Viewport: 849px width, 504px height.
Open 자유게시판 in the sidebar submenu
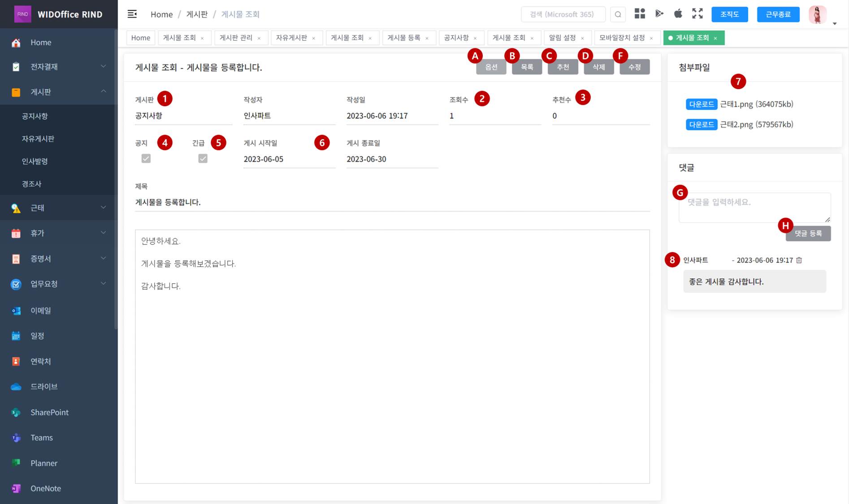(x=38, y=139)
